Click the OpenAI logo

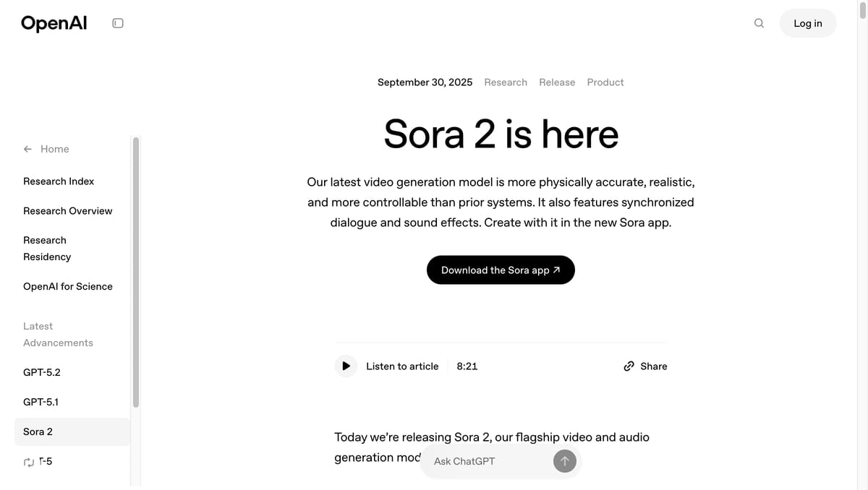(x=54, y=23)
